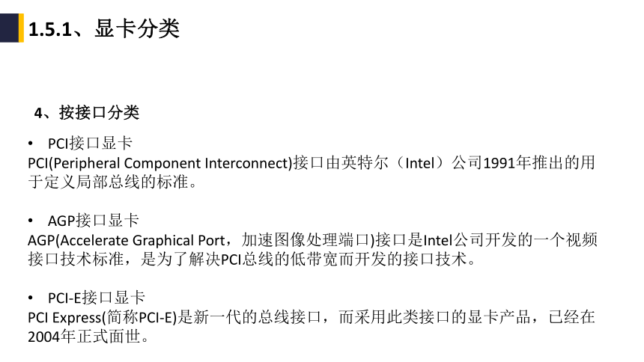Image resolution: width=644 pixels, height=362 pixels.
Task: Click the words Peripheral Component Interconnect
Action: [x=171, y=163]
